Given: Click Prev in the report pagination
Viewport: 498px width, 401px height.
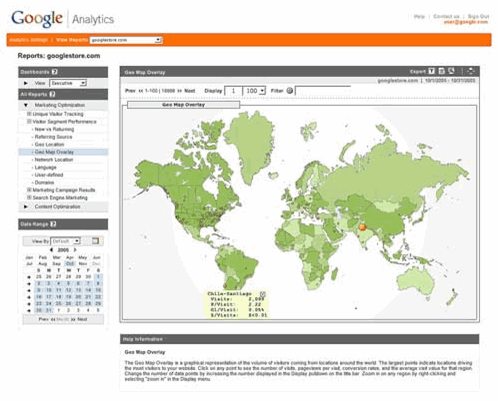Looking at the screenshot, I should (x=130, y=91).
